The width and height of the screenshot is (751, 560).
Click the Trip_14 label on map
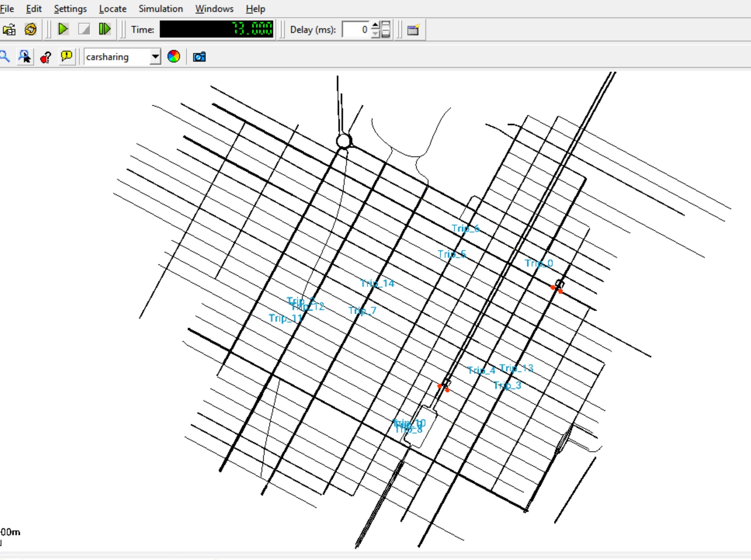[377, 283]
